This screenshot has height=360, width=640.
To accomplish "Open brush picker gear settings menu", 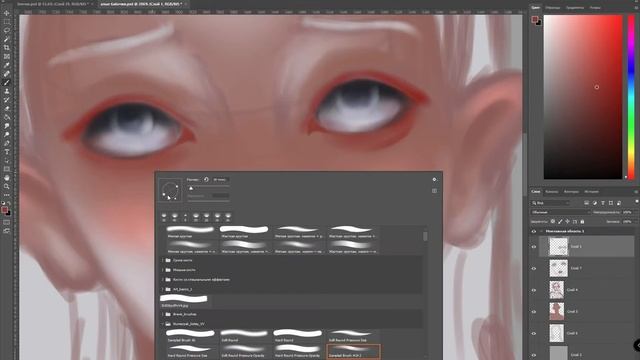I will tap(434, 180).
